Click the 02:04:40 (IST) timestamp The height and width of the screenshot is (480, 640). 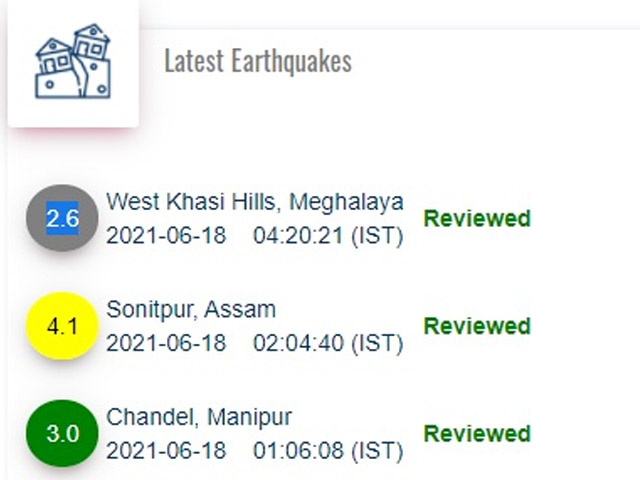tap(328, 343)
